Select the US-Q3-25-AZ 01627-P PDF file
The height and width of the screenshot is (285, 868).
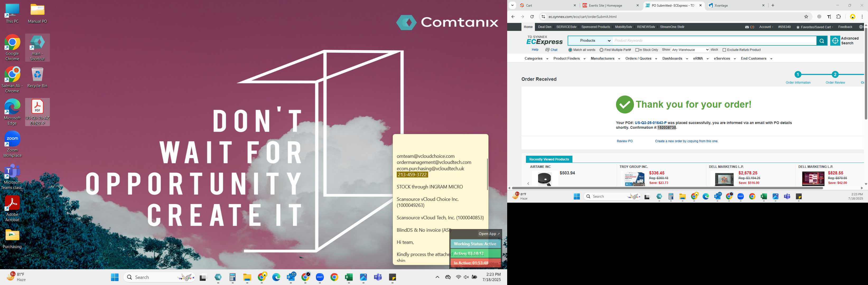(x=38, y=112)
